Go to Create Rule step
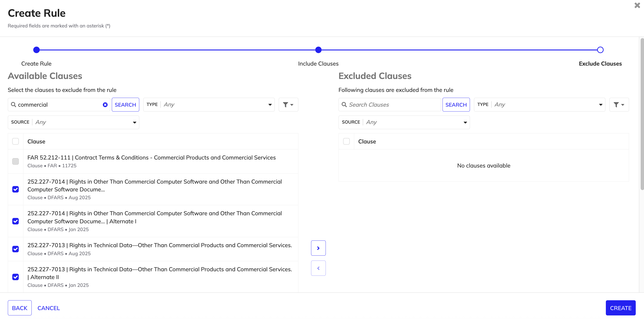 click(36, 64)
